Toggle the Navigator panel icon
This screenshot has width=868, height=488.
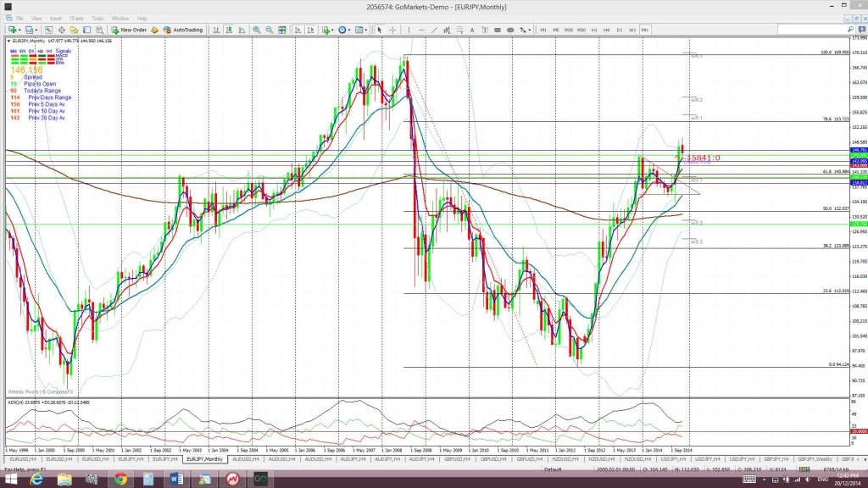point(75,30)
